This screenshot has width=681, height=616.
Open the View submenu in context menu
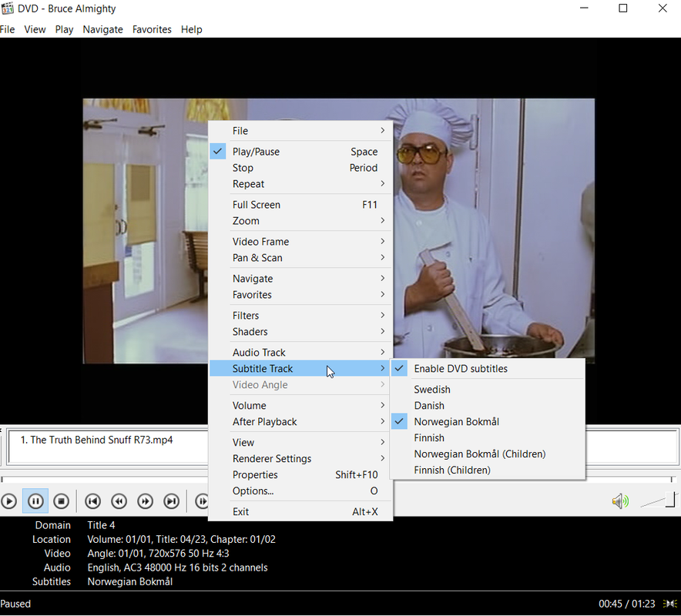pos(300,442)
